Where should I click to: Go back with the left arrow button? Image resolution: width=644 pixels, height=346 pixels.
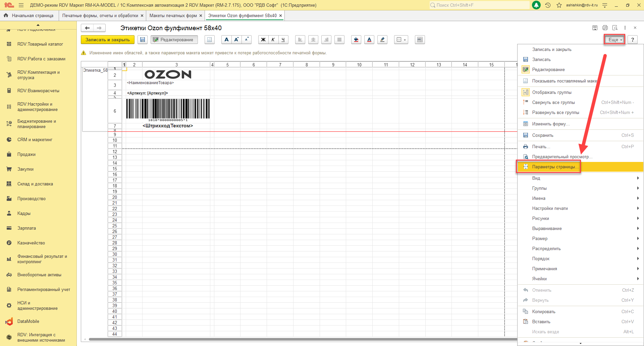coord(87,28)
